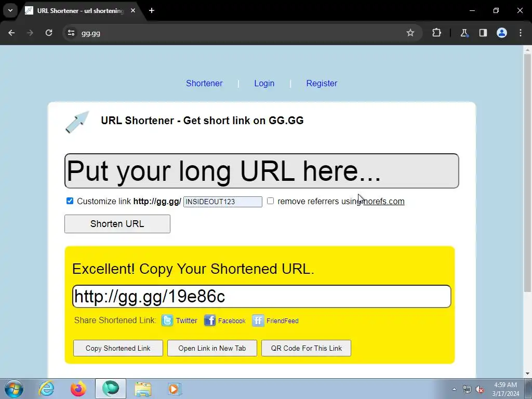Open the Extensions puzzle icon
The width and height of the screenshot is (532, 399).
tap(436, 33)
